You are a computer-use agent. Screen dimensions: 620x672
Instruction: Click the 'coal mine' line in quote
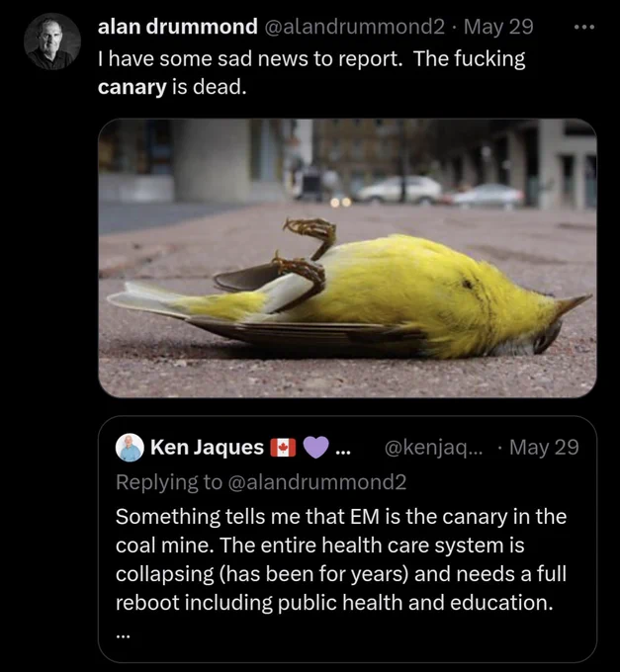pos(319,546)
